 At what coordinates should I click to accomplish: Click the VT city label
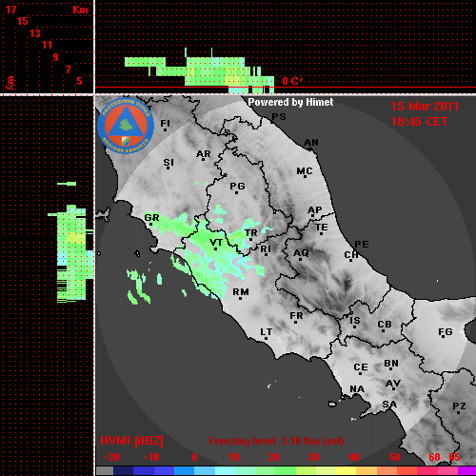coord(216,243)
